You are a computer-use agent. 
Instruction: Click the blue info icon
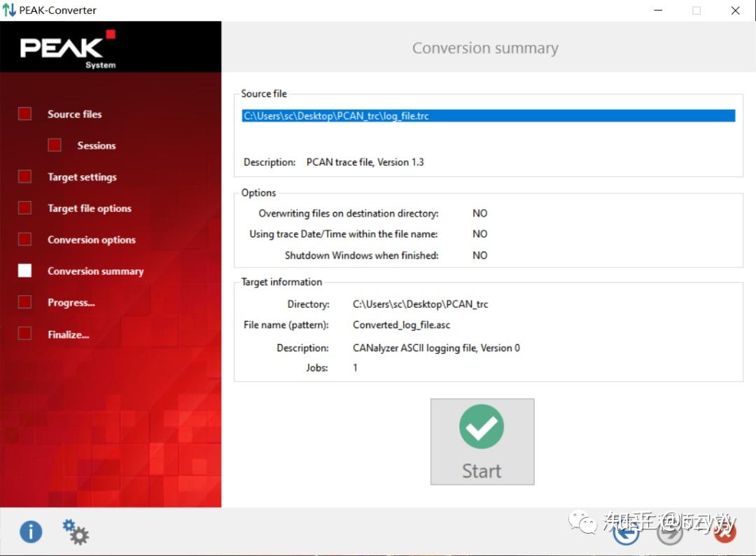pos(31,532)
